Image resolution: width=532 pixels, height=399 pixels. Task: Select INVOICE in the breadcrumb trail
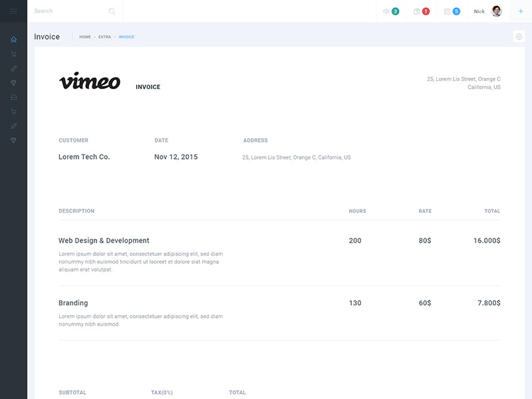click(126, 37)
